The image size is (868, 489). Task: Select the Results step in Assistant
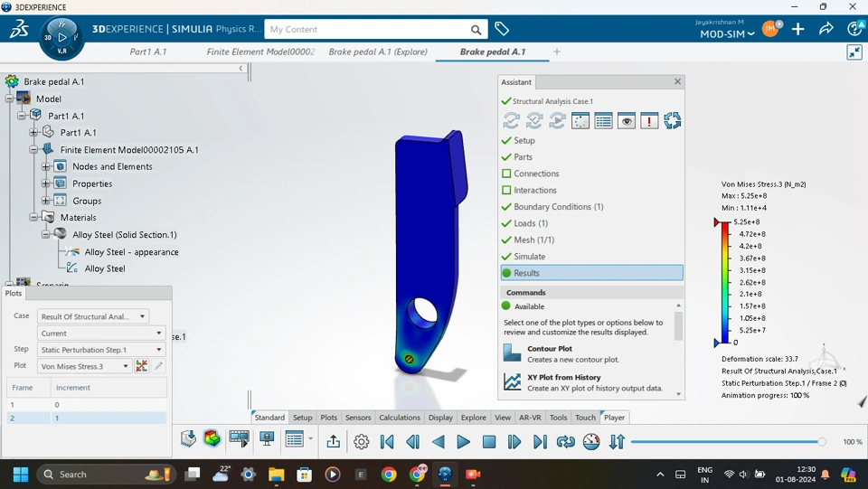591,273
